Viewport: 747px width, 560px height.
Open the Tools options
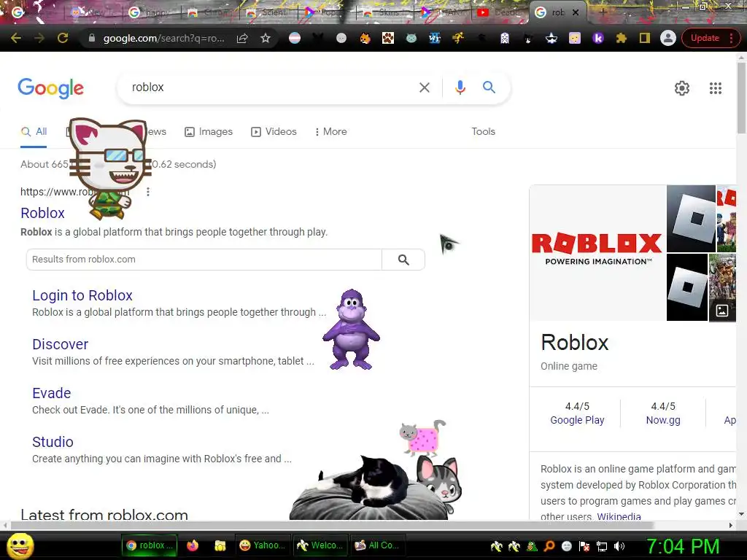[x=483, y=131]
